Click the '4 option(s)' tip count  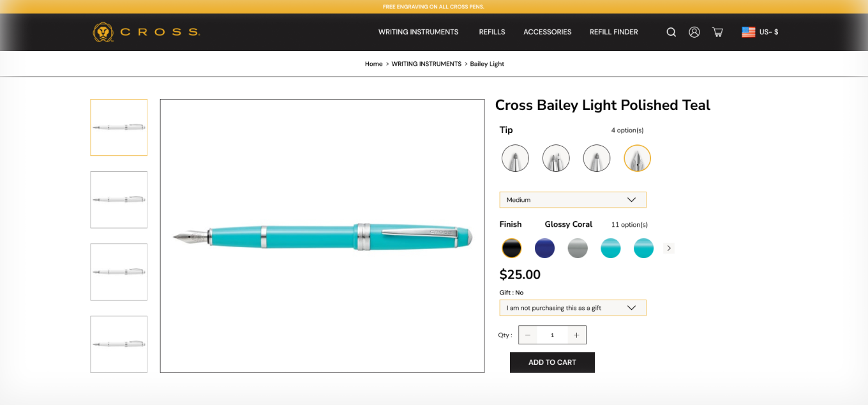click(x=627, y=130)
